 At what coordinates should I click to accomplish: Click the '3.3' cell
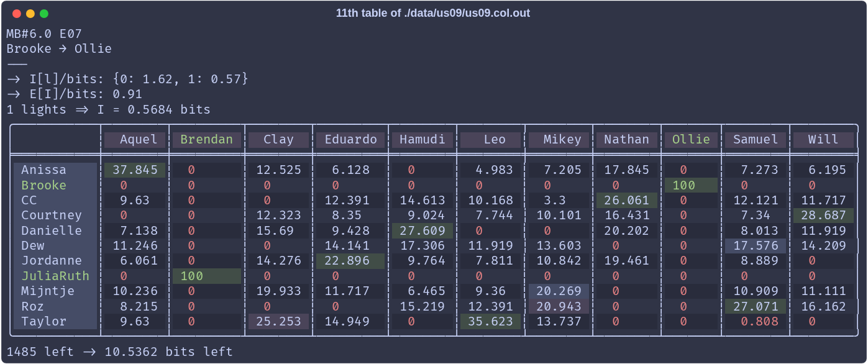coord(559,200)
